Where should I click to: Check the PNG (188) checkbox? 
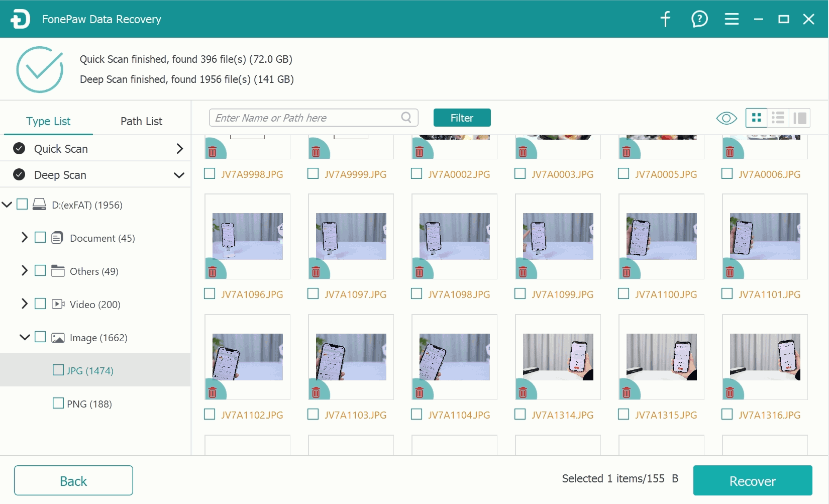click(58, 403)
